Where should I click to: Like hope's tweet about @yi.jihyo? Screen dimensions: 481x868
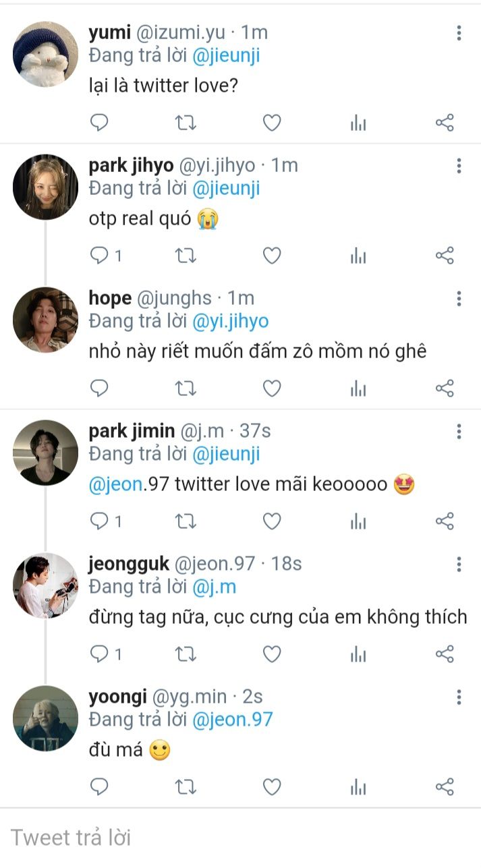pyautogui.click(x=272, y=388)
